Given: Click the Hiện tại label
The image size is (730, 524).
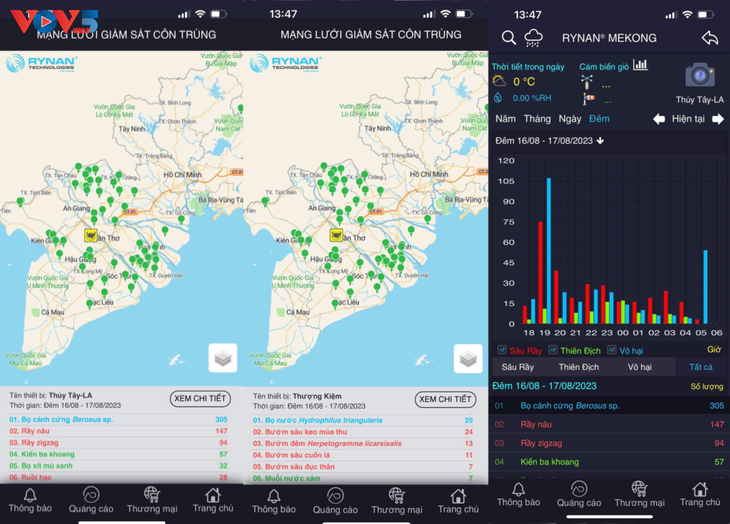Looking at the screenshot, I should pos(688,119).
